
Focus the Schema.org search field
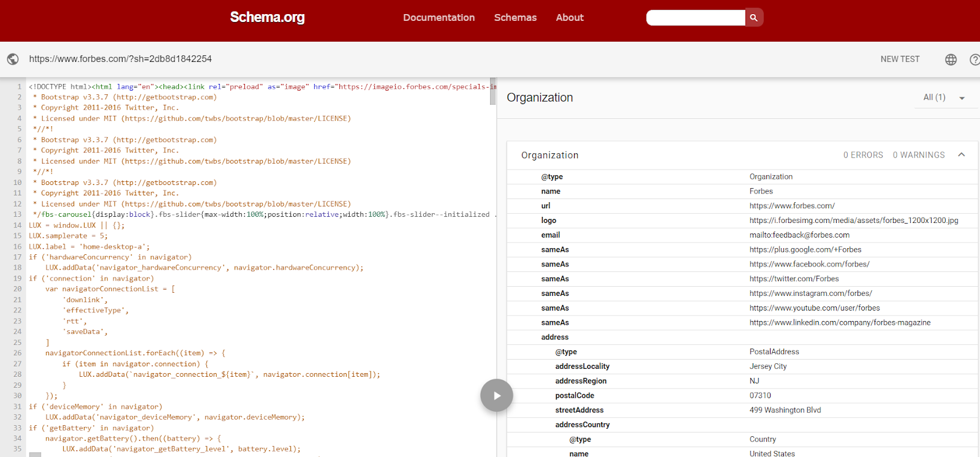point(695,18)
